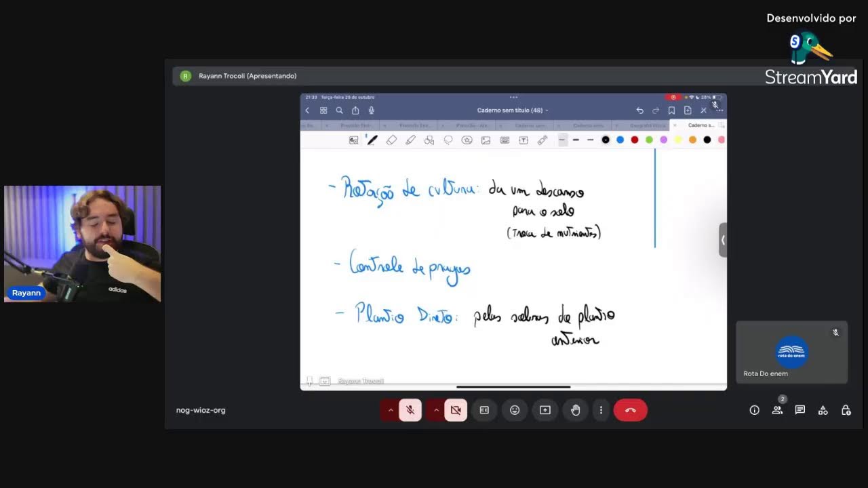
Task: Undo the last stroke
Action: [x=639, y=110]
